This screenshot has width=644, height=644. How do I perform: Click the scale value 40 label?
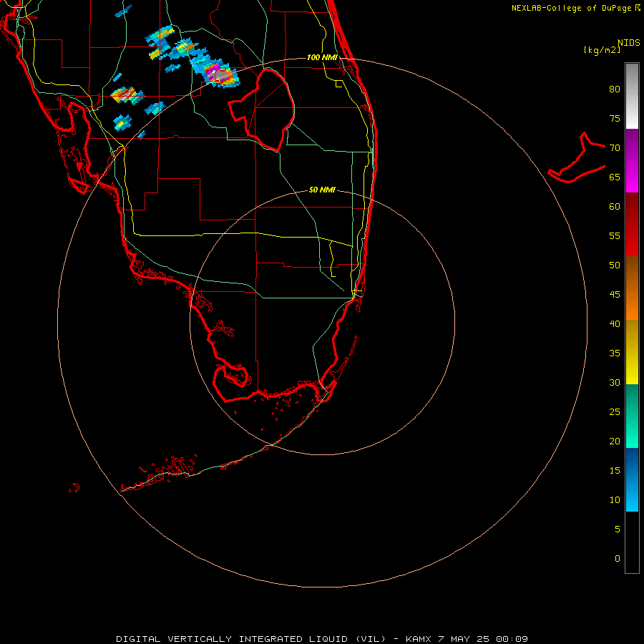click(615, 323)
